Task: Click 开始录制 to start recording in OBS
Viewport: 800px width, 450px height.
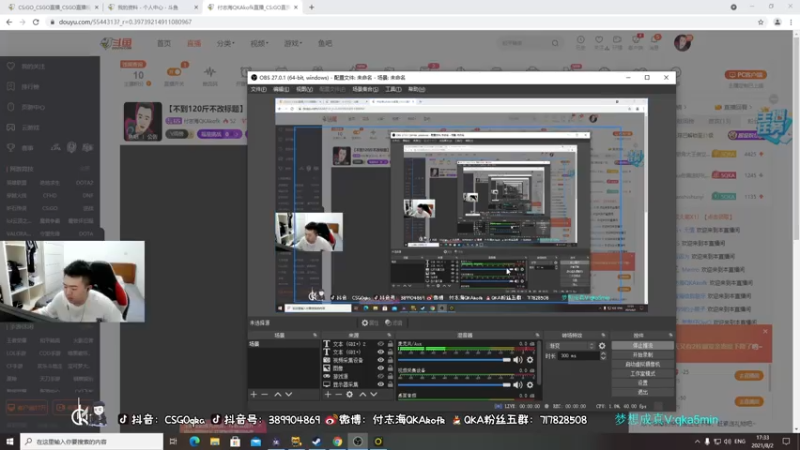Action: [x=642, y=355]
